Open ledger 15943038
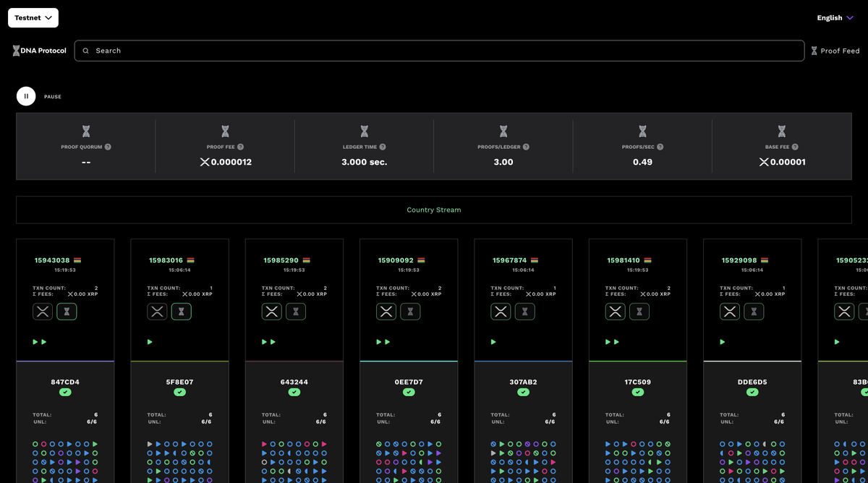 tap(52, 260)
